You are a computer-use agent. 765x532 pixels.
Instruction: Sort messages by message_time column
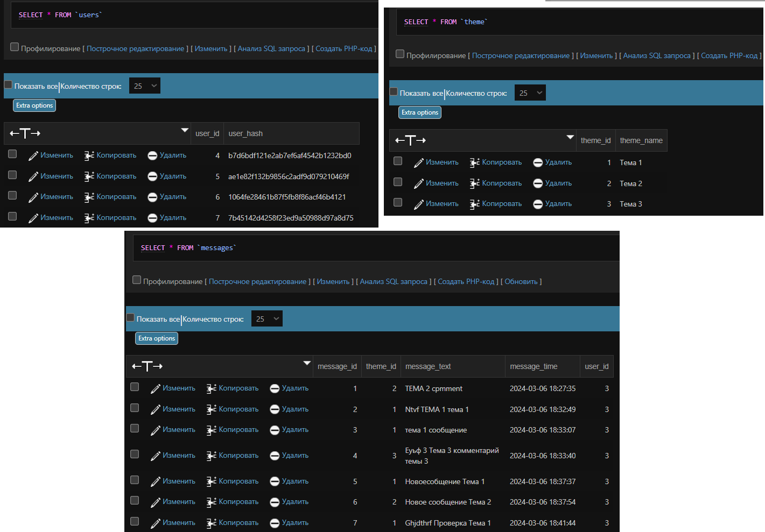(534, 366)
